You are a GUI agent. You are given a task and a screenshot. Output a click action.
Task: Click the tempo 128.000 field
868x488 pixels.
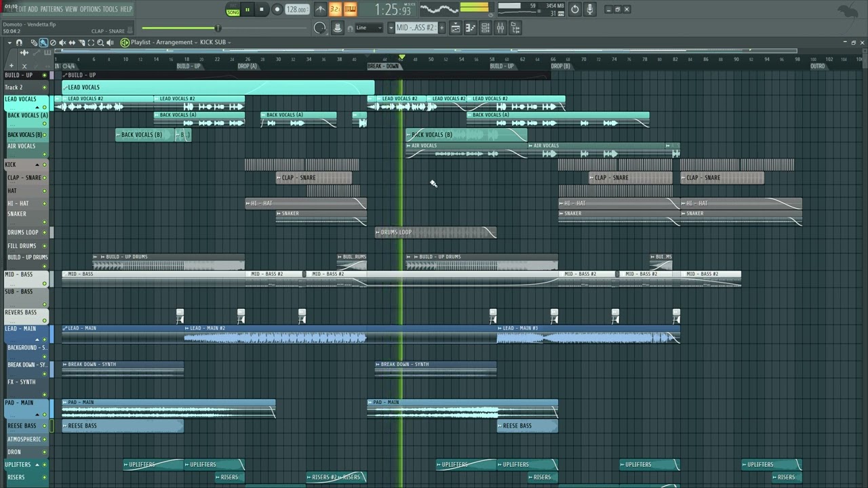point(297,9)
